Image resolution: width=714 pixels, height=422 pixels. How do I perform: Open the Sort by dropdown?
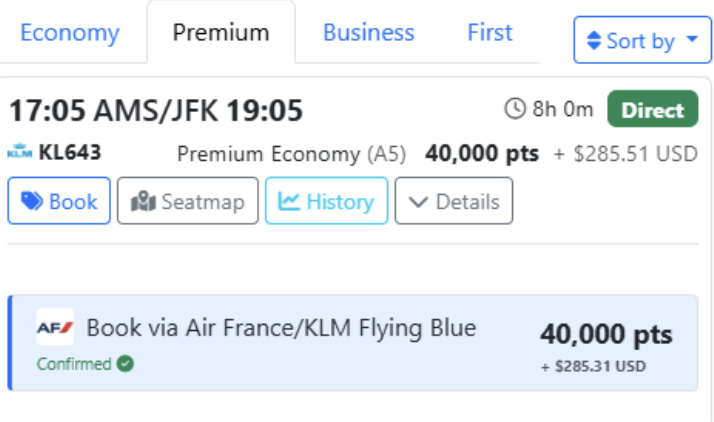(x=642, y=41)
